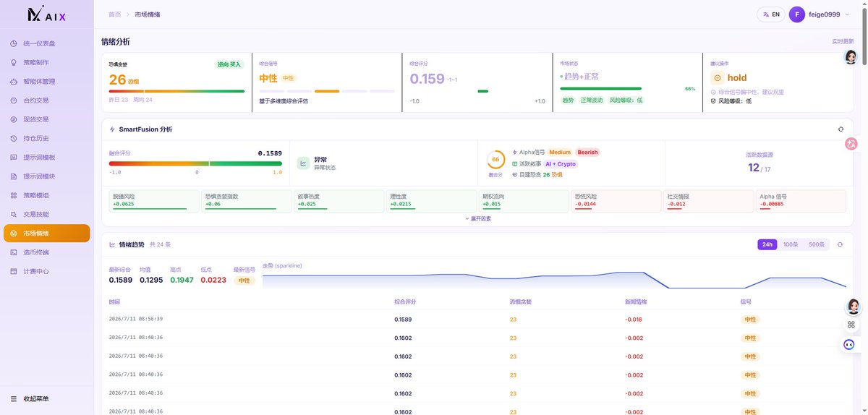868x415 pixels.
Task: Click the 异常 chart status icon
Action: pyautogui.click(x=304, y=163)
